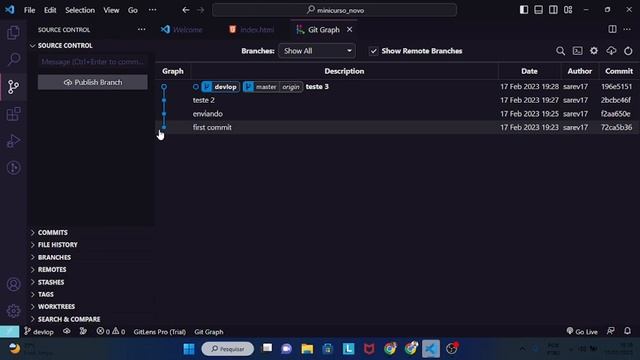640x360 pixels.
Task: Open terminal icon in Git Graph toolbar
Action: pos(578,51)
